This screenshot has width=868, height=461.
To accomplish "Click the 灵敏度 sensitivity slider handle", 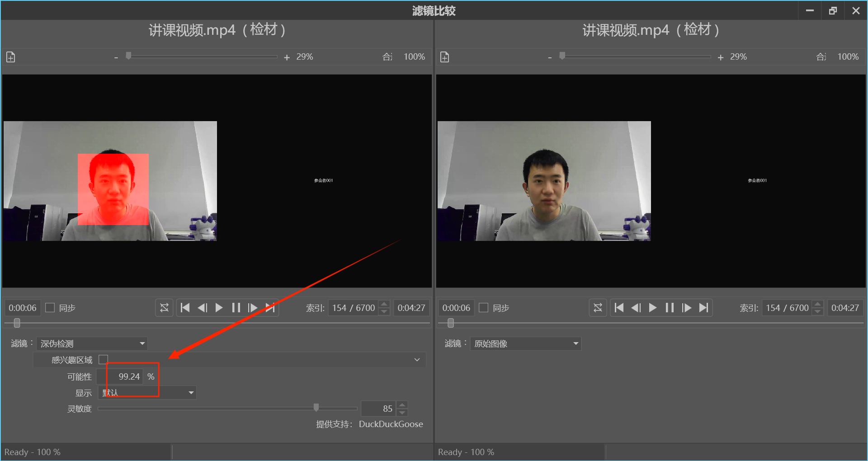I will [x=316, y=408].
